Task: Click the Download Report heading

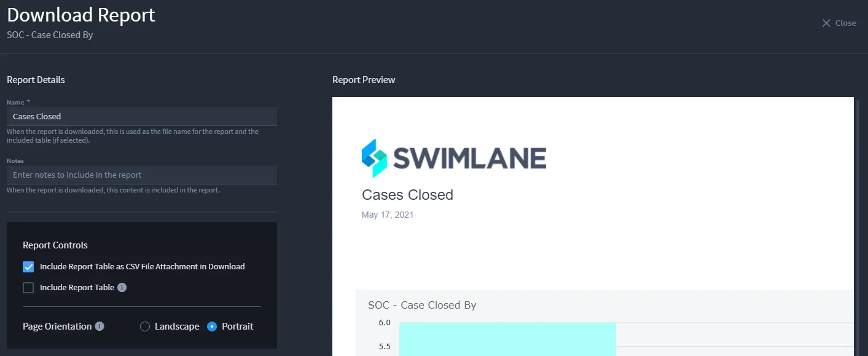Action: point(81,15)
